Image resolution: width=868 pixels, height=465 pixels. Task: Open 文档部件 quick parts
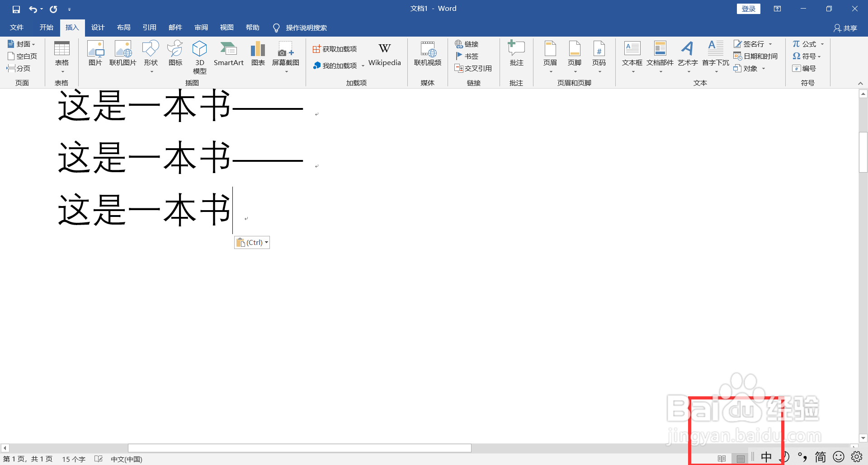click(660, 57)
